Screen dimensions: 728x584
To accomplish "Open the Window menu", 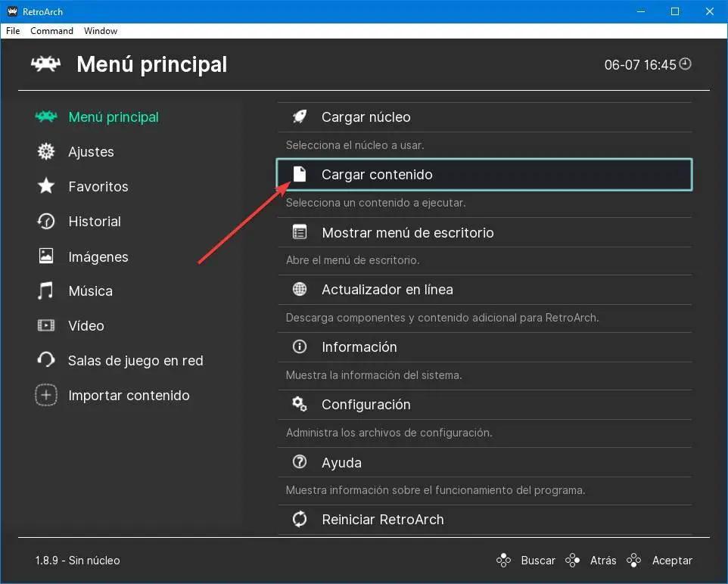I will click(101, 31).
